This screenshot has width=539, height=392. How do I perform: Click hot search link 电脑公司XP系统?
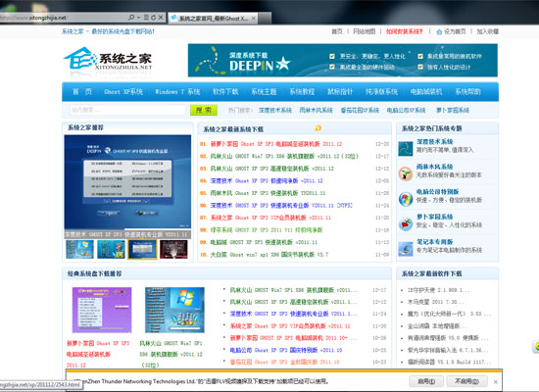[406, 110]
